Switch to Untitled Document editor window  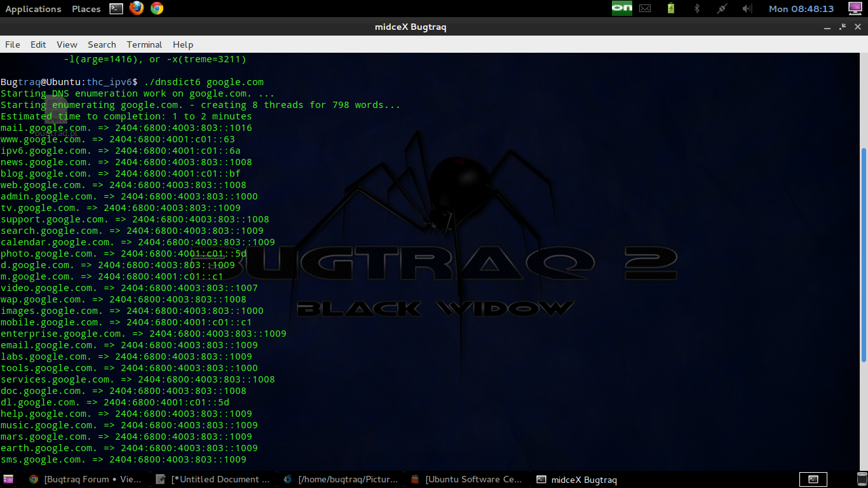[213, 479]
